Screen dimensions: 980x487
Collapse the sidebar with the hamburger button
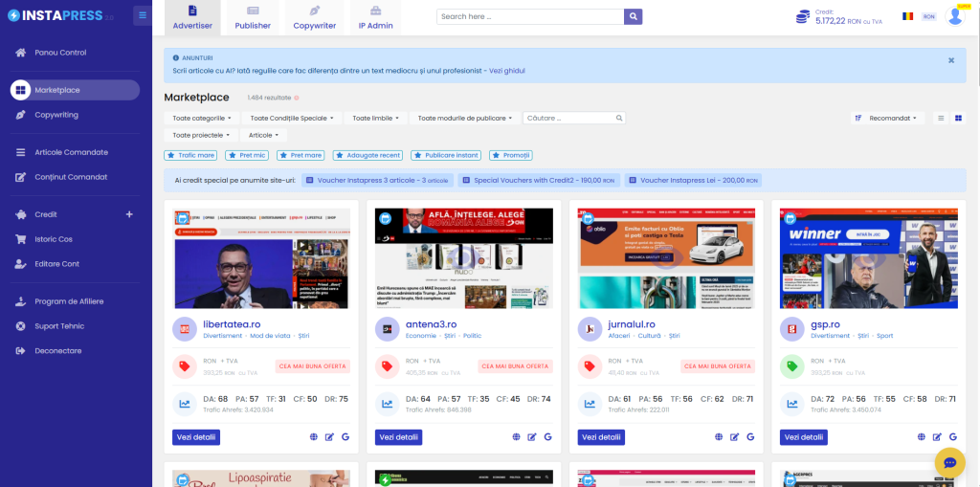click(142, 15)
